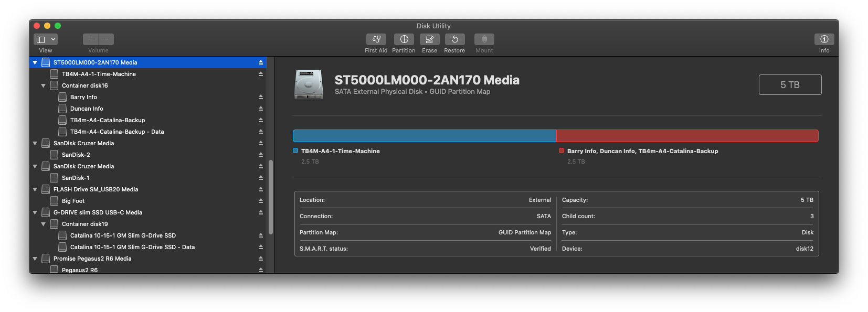Eject the SanDisk-2 volume

coord(260,155)
